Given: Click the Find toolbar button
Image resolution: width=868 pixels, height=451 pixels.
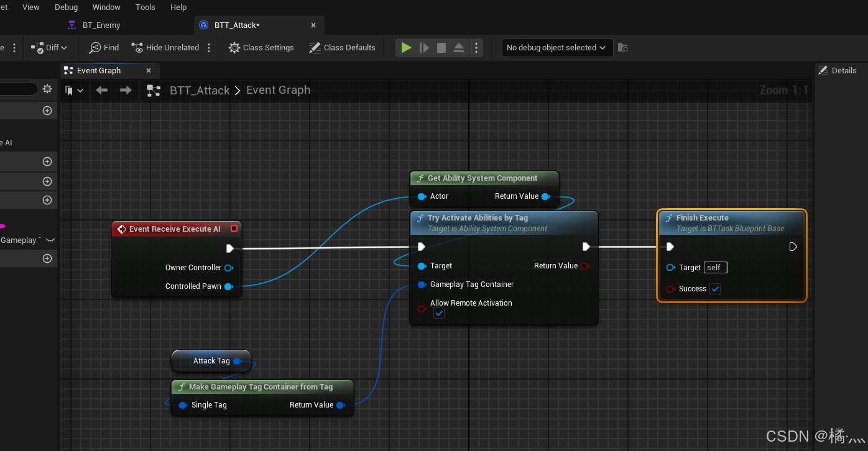Looking at the screenshot, I should (104, 48).
